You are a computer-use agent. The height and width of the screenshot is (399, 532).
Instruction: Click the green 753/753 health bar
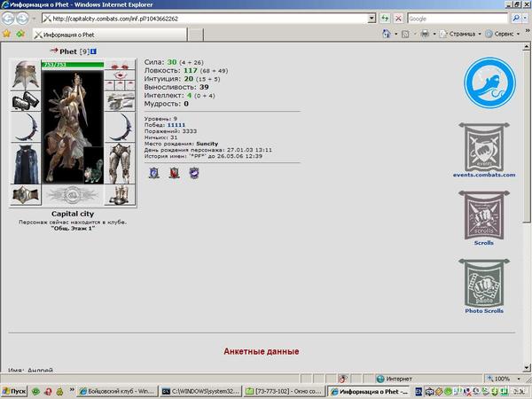click(73, 65)
